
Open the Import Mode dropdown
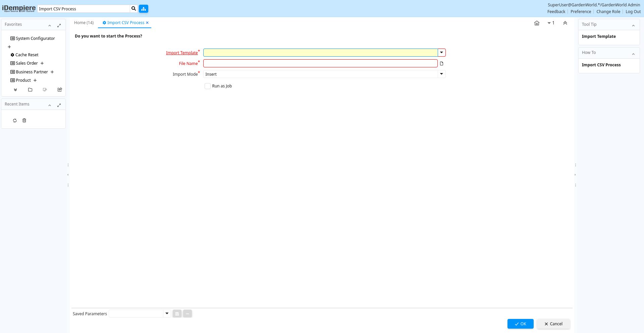click(x=441, y=74)
